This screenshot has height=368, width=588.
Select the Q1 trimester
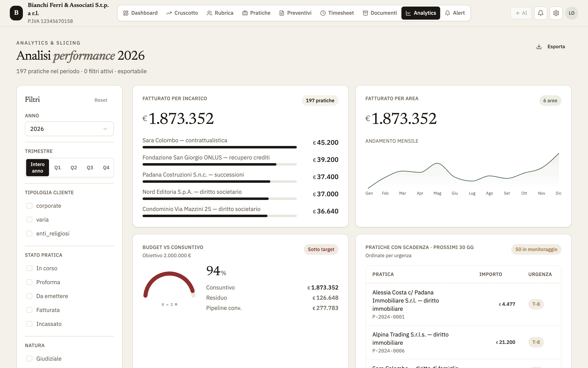click(58, 167)
